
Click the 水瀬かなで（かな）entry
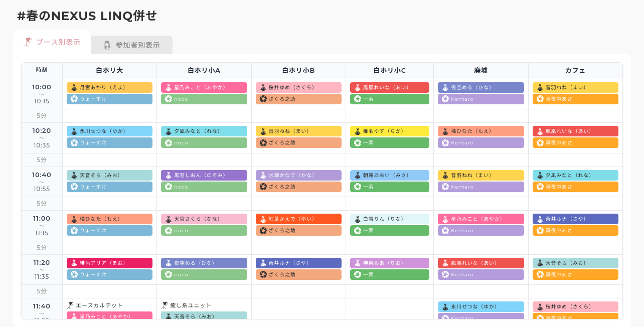pos(298,175)
